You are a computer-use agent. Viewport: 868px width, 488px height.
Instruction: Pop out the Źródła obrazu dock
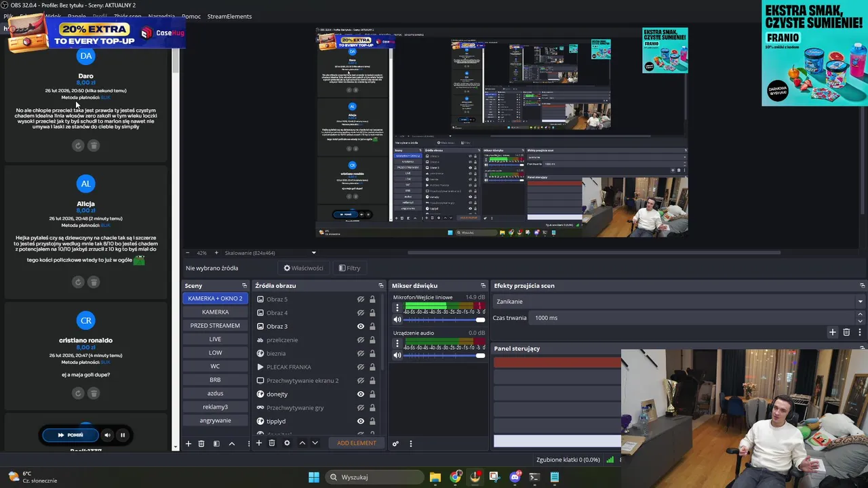point(381,285)
